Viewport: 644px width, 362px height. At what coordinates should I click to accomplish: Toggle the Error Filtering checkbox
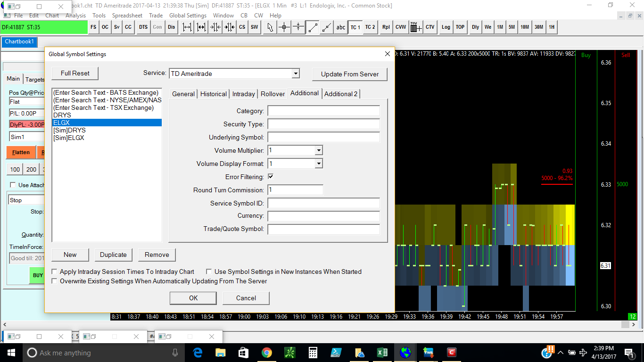[x=271, y=177]
